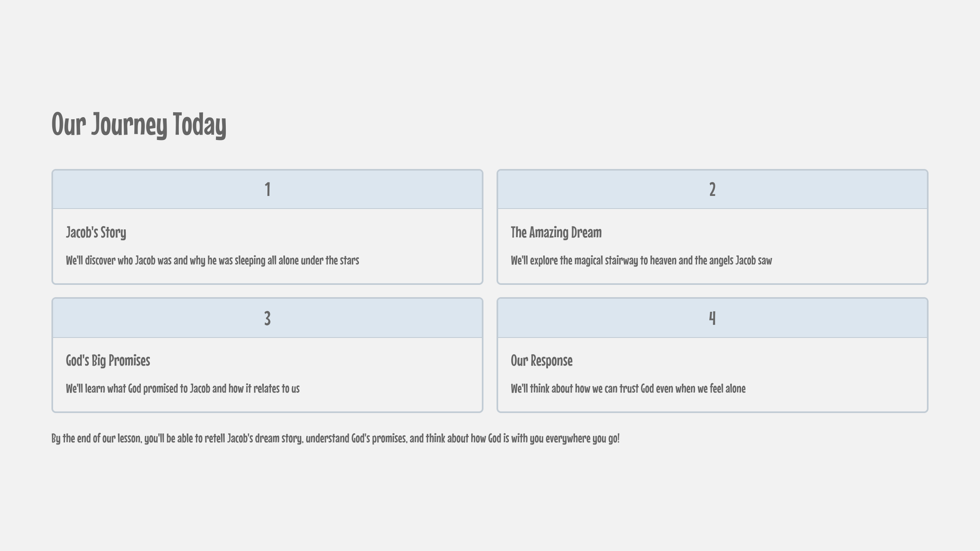Screen dimensions: 980x551
Task: Click the digit 3 in third card
Action: [x=267, y=318]
